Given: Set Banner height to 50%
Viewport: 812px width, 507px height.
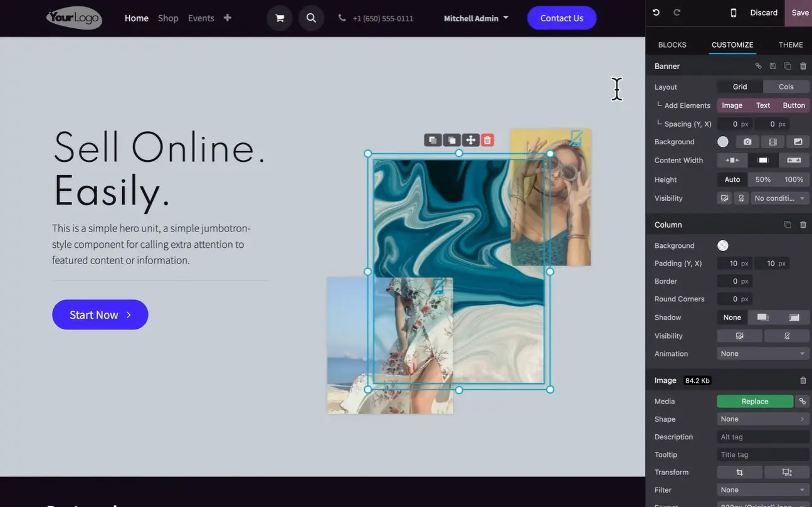Looking at the screenshot, I should (763, 179).
